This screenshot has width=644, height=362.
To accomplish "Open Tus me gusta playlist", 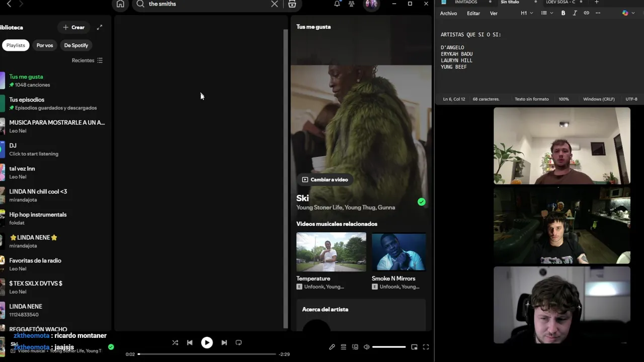I will tap(55, 80).
